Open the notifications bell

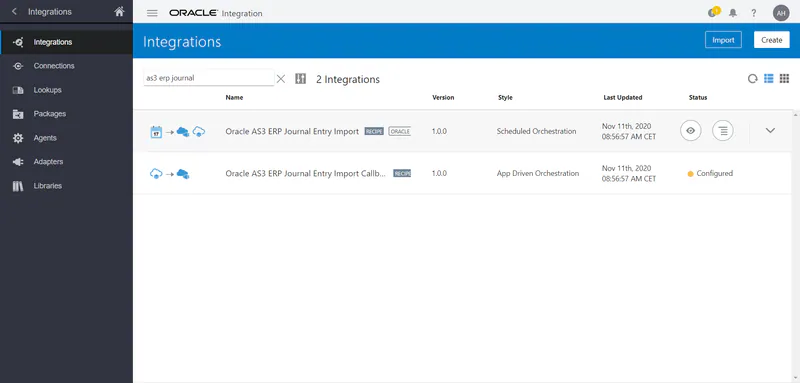733,13
